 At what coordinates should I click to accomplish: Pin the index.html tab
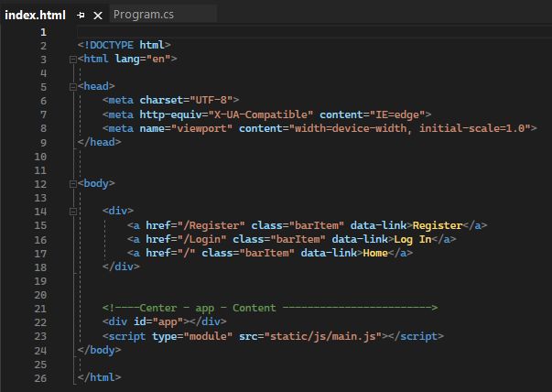click(x=81, y=16)
